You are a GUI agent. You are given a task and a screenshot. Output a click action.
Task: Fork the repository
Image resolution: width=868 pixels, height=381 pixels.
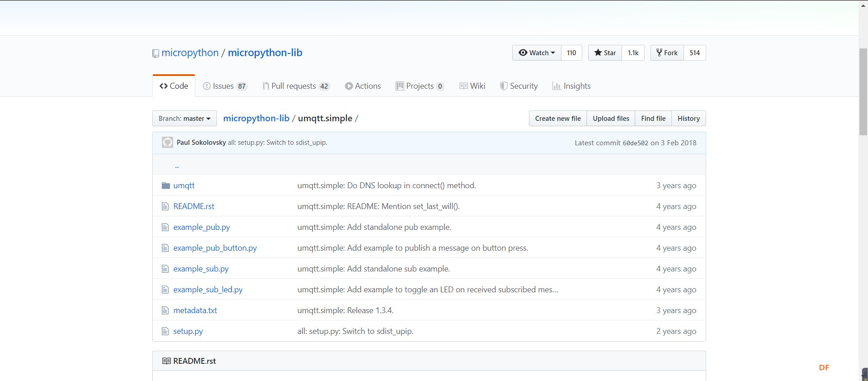point(667,53)
